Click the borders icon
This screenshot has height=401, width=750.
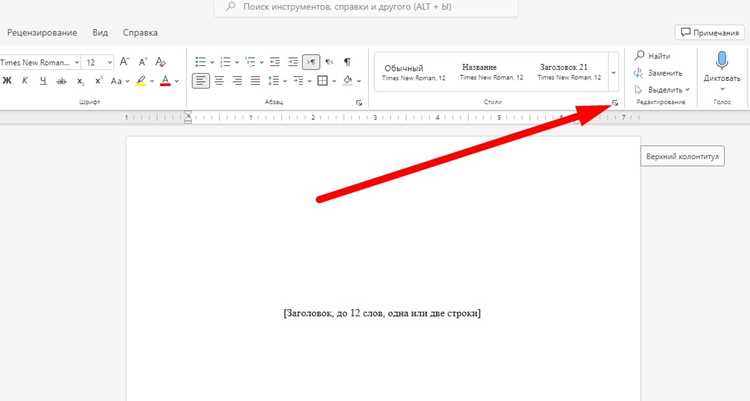click(323, 81)
